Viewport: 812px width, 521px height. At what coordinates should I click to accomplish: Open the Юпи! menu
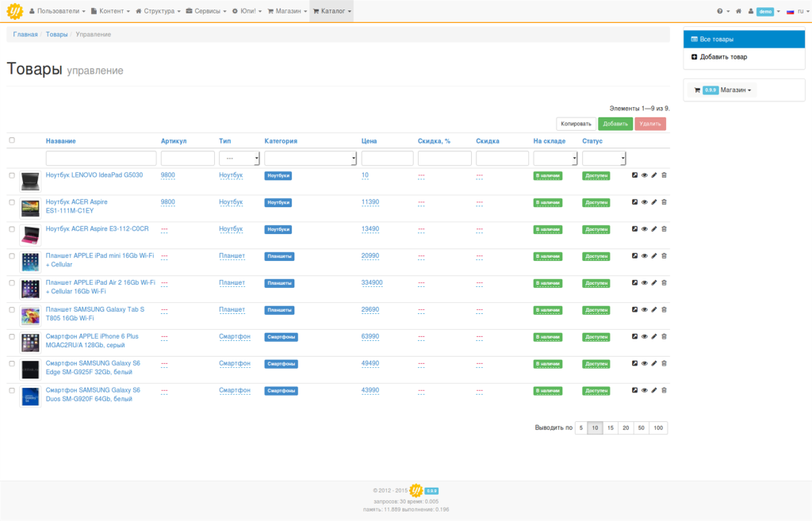click(247, 11)
